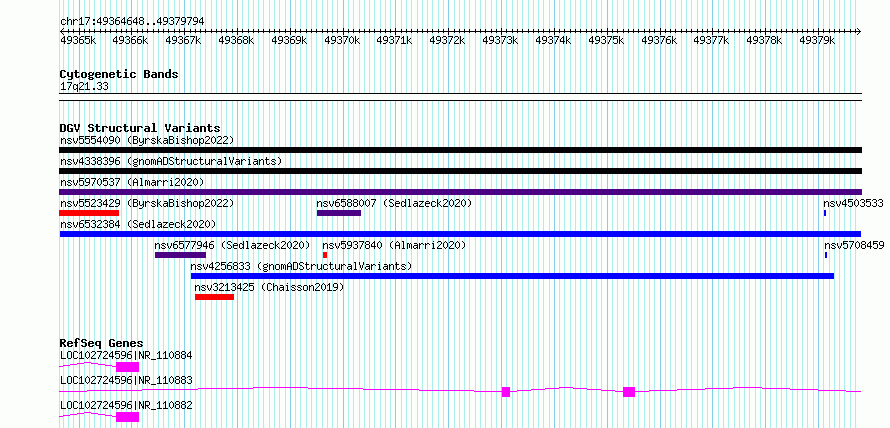This screenshot has height=428, width=890.
Task: Click the 49377k ruler position label
Action: pyautogui.click(x=712, y=40)
